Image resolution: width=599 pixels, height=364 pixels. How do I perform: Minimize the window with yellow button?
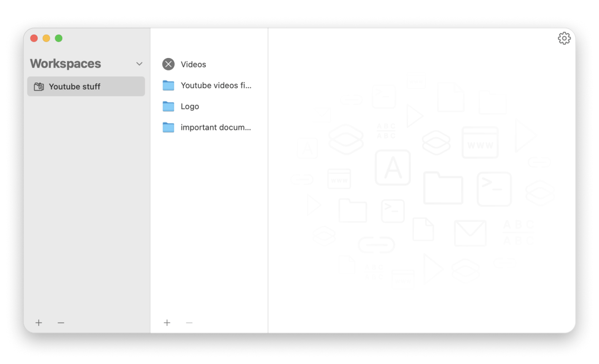click(46, 38)
